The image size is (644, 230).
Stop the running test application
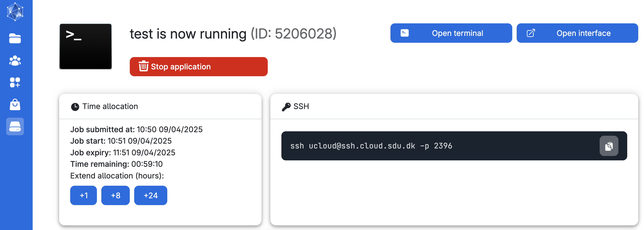pyautogui.click(x=198, y=67)
